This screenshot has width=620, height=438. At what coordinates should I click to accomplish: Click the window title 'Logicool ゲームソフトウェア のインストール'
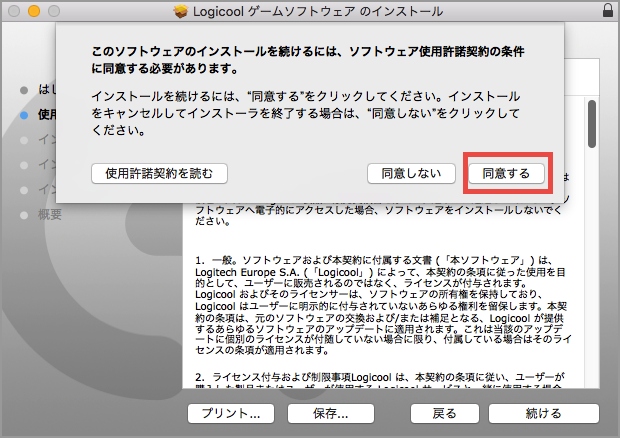pos(318,11)
